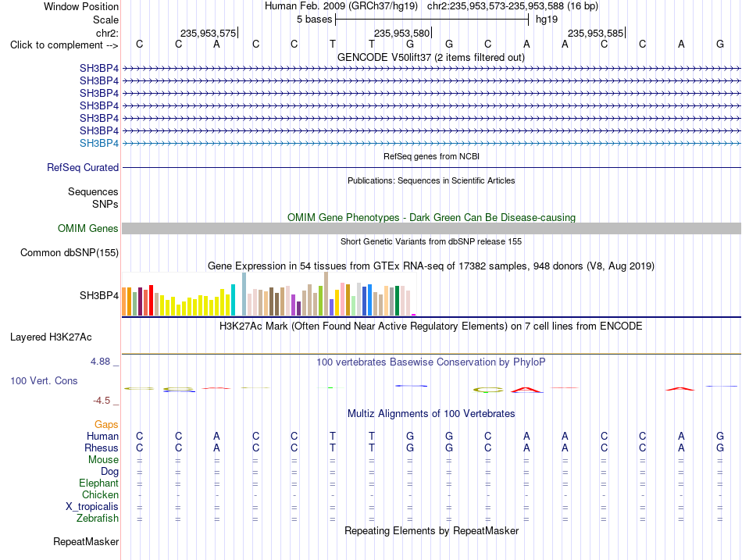Click the 'Common dbSNP(155)' label
The image size is (742, 560).
69,253
